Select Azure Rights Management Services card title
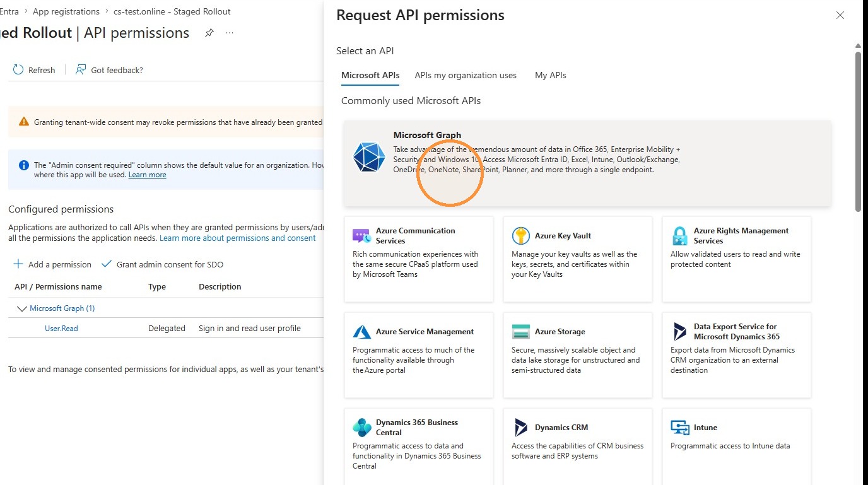Viewport: 868px width, 485px height. [x=741, y=236]
